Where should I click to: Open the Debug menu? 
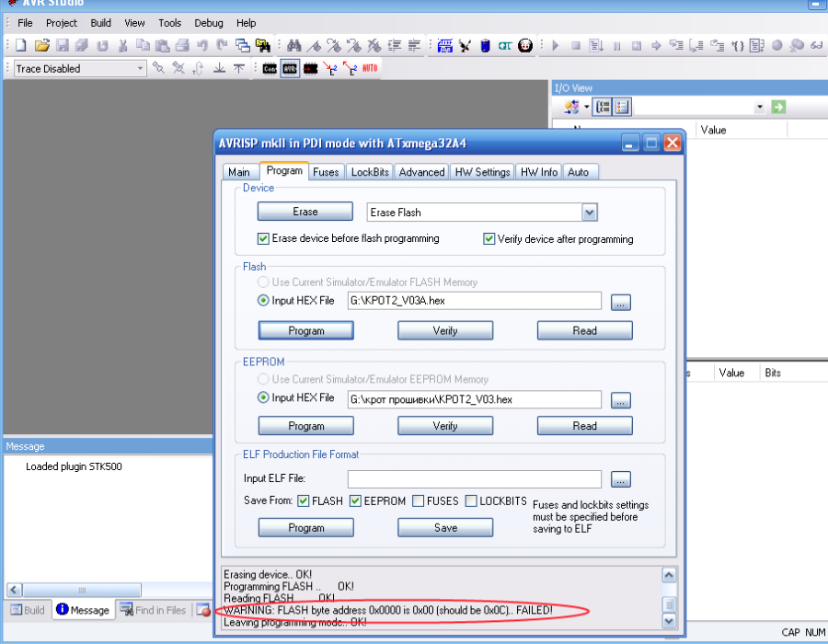point(209,23)
